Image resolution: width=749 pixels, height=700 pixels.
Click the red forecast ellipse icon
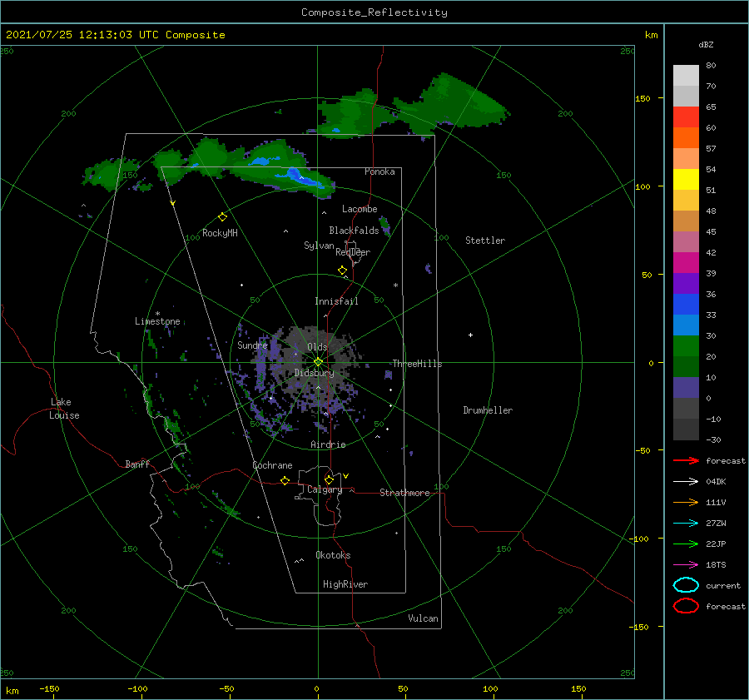point(686,606)
